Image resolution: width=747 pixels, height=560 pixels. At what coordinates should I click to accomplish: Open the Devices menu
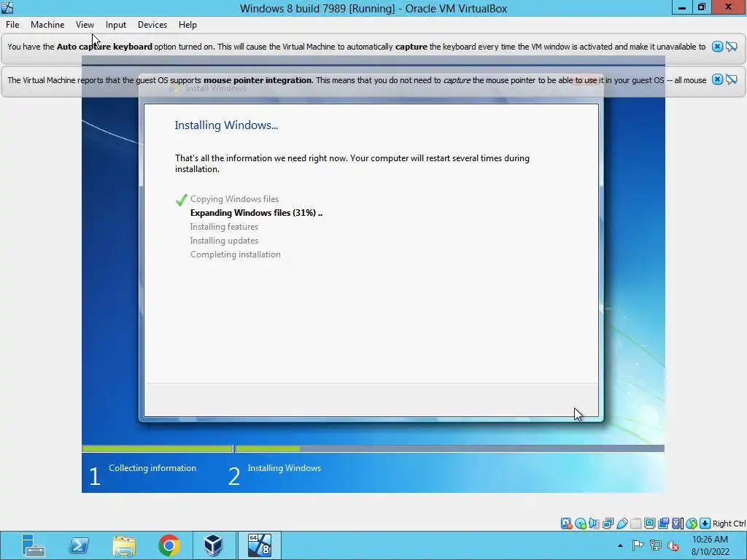(x=152, y=25)
